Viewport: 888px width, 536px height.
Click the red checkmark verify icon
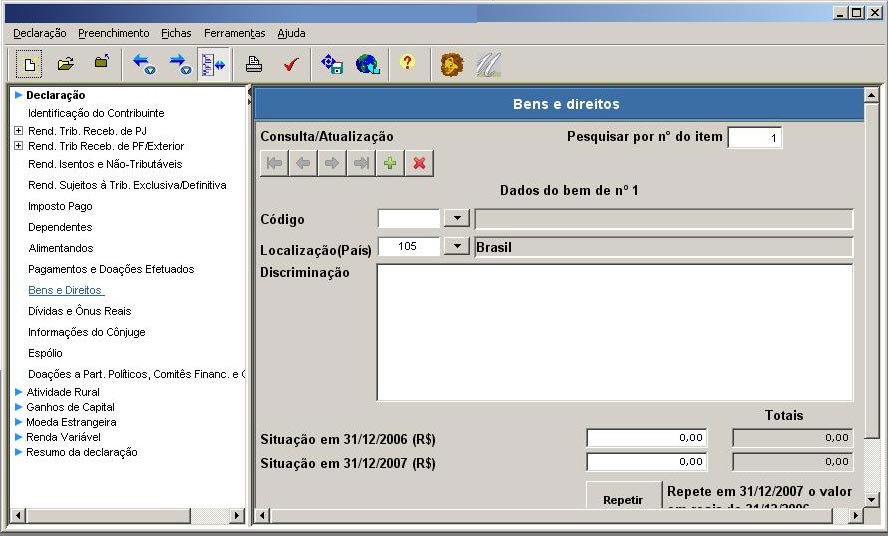point(291,65)
